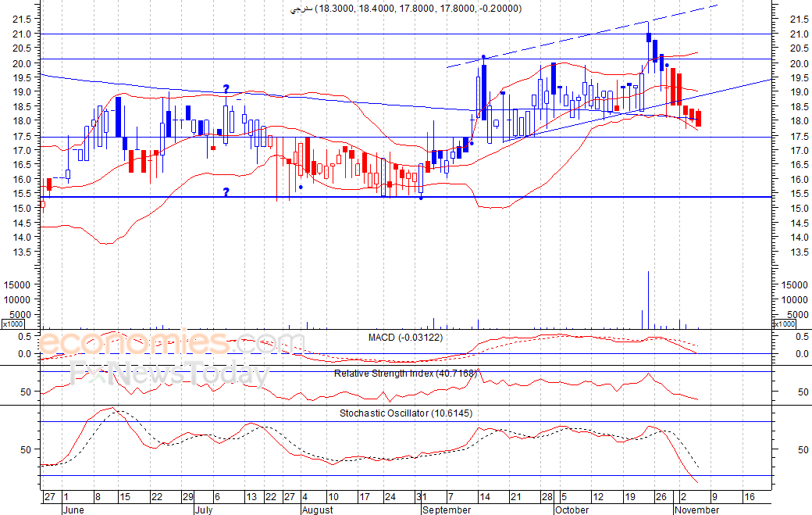
Task: Select the July month label
Action: point(204,510)
